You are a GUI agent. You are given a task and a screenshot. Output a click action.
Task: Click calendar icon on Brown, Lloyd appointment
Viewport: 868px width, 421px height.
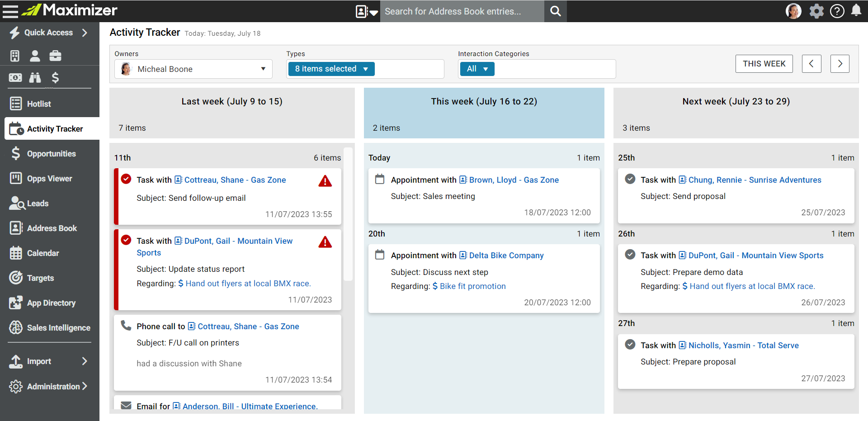click(380, 179)
